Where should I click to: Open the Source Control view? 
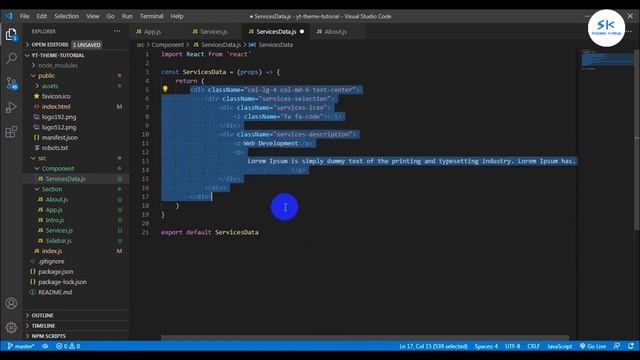11,83
